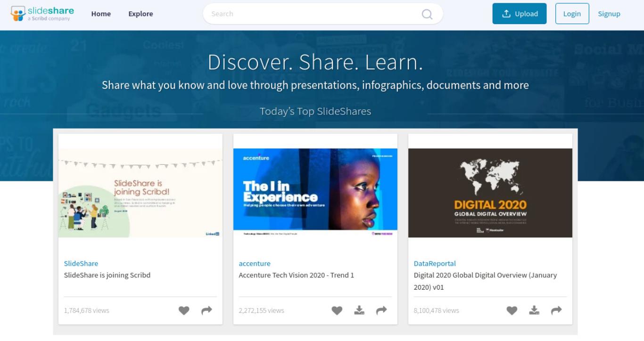The height and width of the screenshot is (341, 644).
Task: Share the Digital 2020 Global Overview deck
Action: (x=556, y=310)
